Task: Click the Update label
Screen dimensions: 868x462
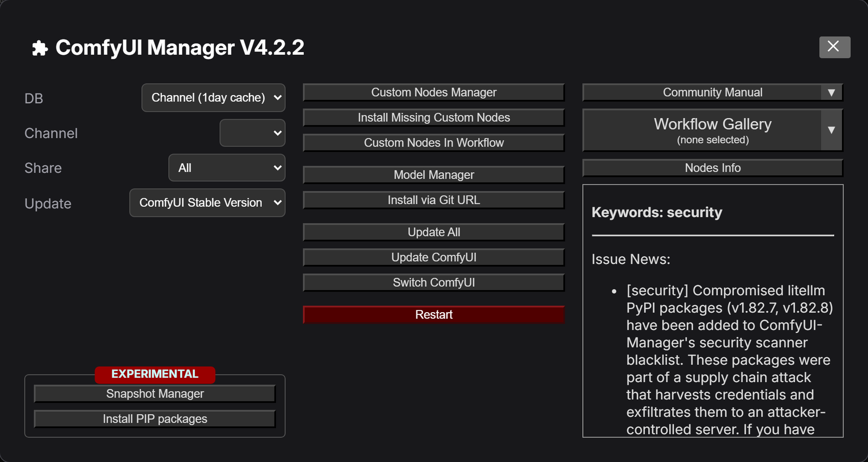Action: coord(48,204)
